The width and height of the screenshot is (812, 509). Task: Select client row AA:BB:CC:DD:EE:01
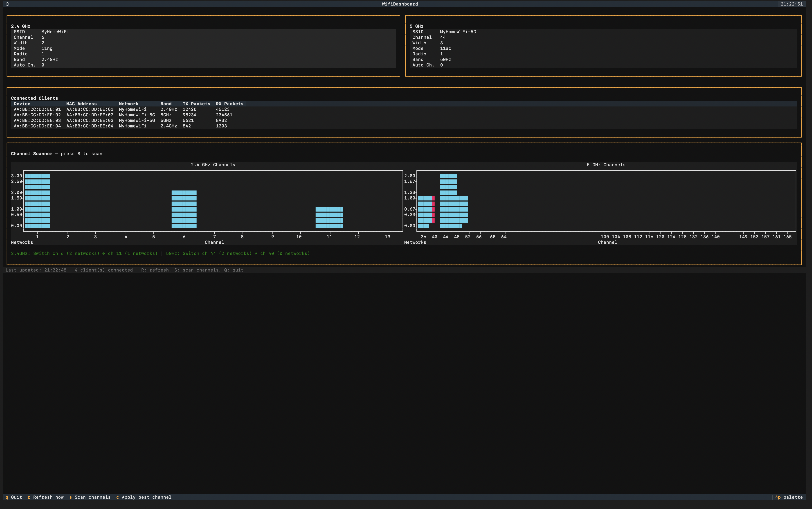[37, 109]
